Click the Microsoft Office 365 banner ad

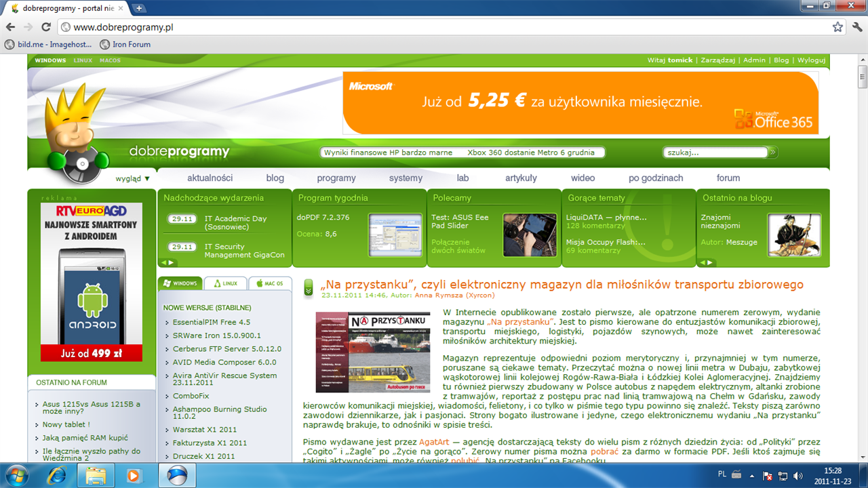pyautogui.click(x=580, y=103)
